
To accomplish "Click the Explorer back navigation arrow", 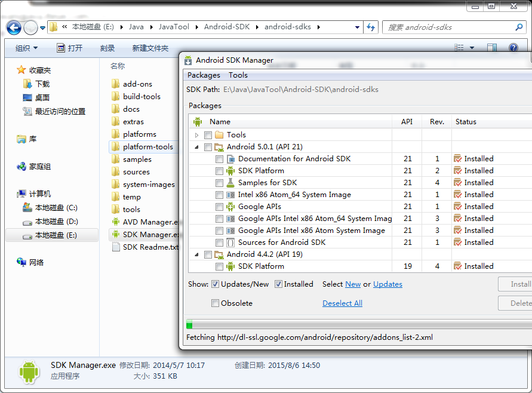I will point(14,27).
